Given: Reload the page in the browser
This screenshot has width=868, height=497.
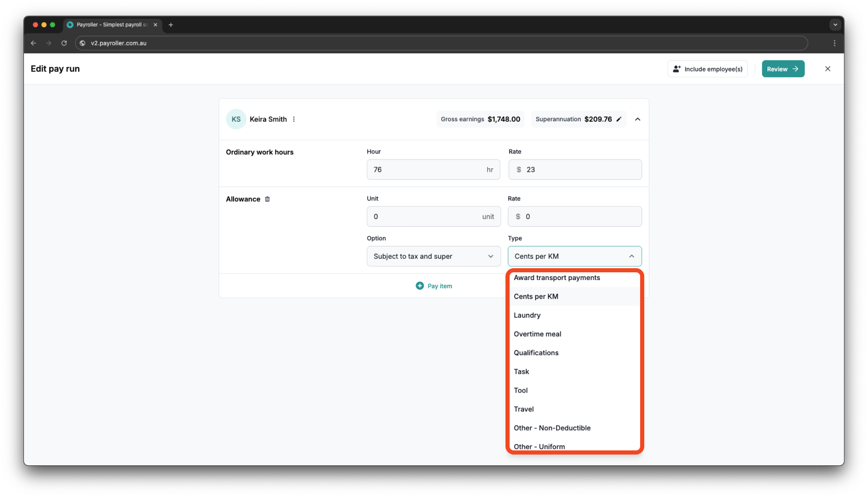Looking at the screenshot, I should (64, 43).
